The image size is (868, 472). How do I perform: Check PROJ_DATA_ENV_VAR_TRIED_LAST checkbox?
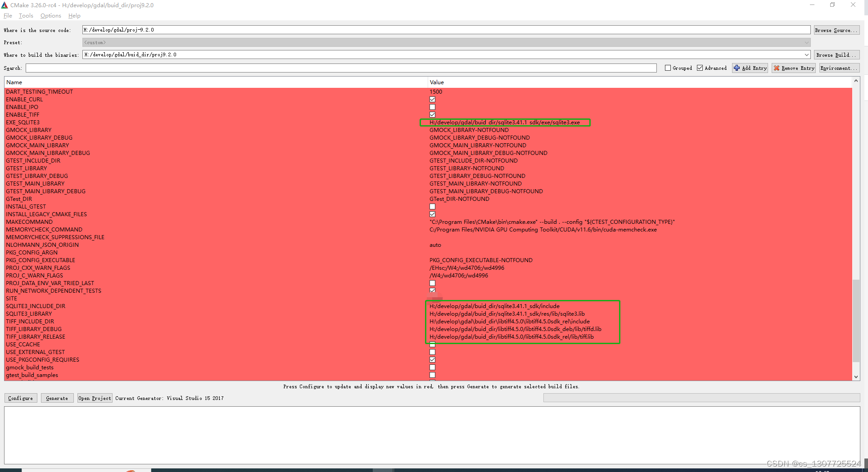point(432,283)
